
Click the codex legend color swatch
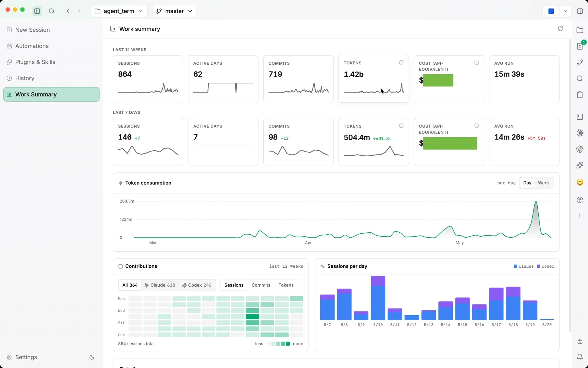point(538,266)
